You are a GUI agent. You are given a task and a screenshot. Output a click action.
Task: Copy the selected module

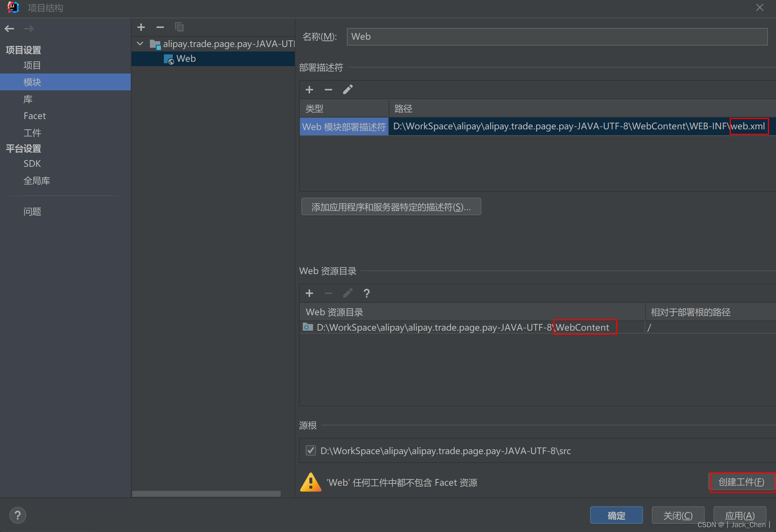pos(179,27)
